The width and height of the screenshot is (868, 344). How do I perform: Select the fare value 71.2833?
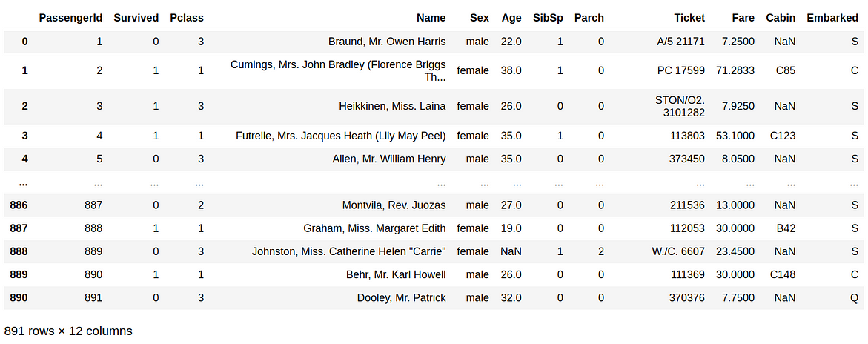735,71
